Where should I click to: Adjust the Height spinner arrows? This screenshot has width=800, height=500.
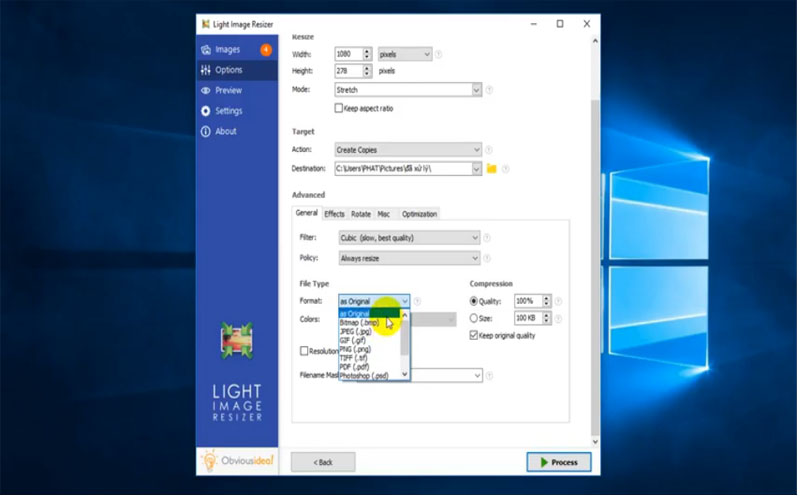367,71
